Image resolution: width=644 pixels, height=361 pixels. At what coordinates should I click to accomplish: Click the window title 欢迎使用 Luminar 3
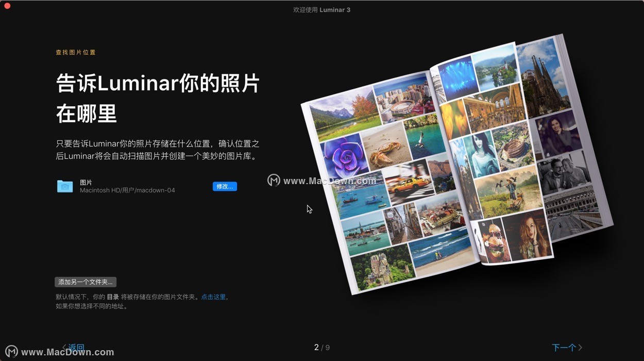click(322, 10)
